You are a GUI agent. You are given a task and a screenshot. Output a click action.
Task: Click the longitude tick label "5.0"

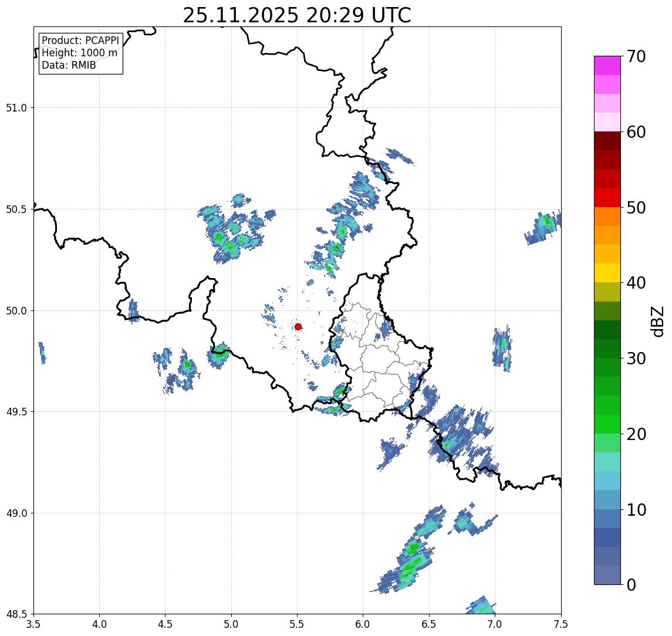[231, 624]
